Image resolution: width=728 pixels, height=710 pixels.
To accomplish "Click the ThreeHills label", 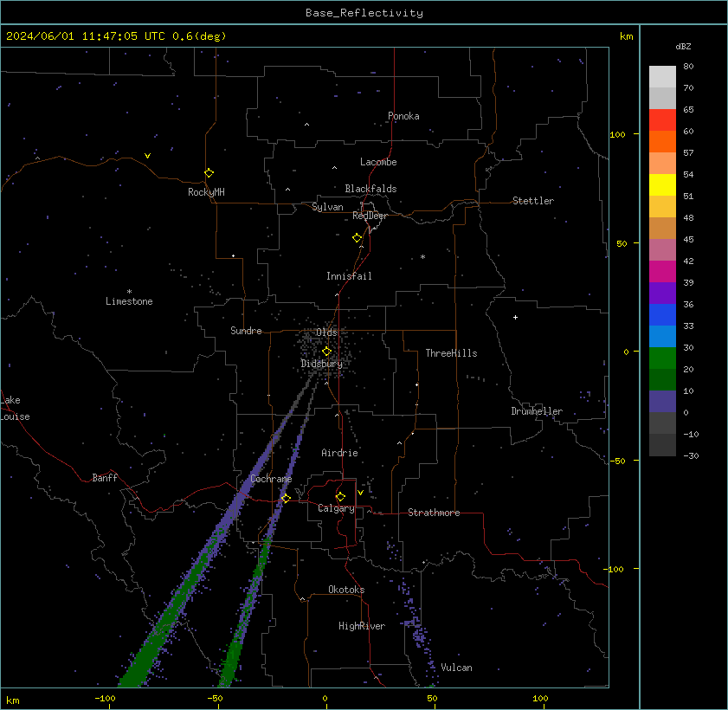I will pyautogui.click(x=451, y=353).
